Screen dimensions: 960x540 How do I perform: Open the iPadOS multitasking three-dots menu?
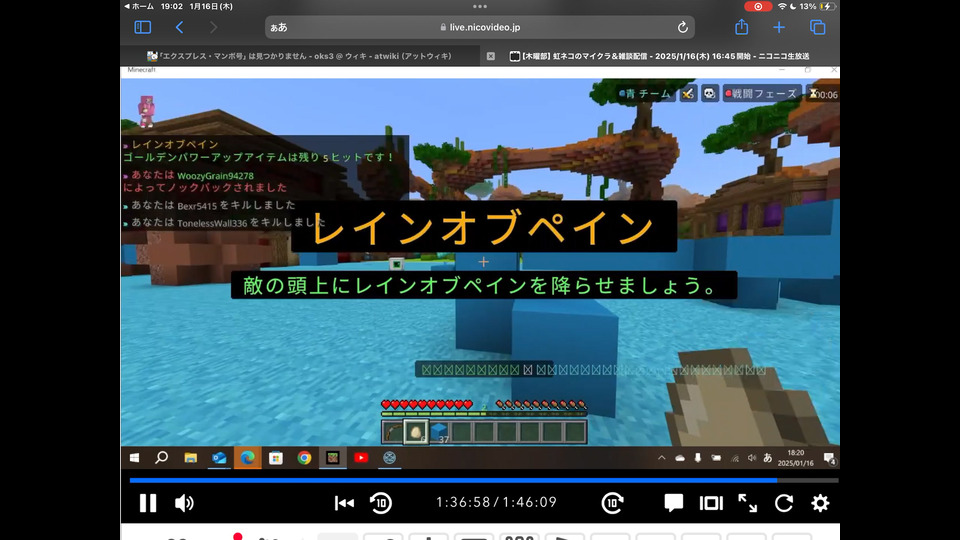coord(480,6)
